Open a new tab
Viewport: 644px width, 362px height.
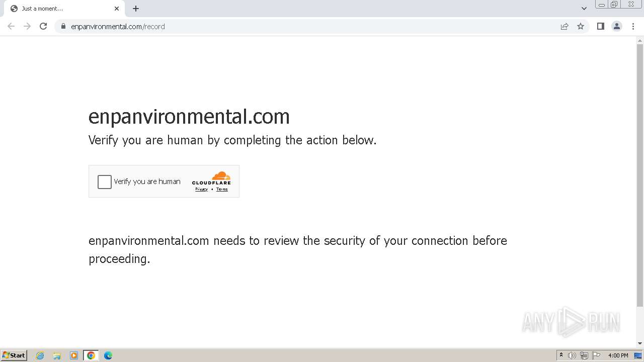[136, 9]
